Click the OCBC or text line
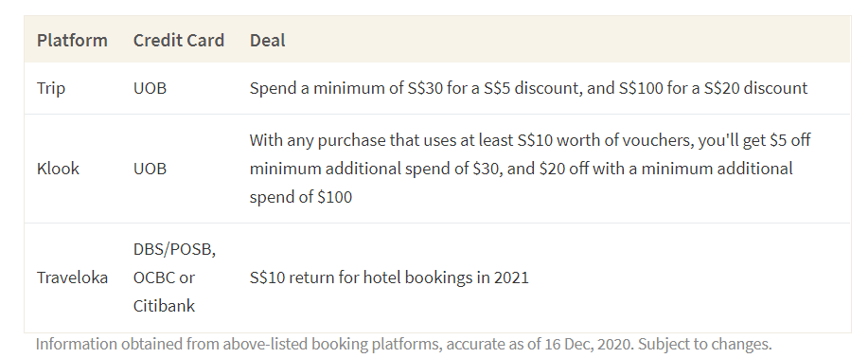This screenshot has height=358, width=868. [164, 277]
